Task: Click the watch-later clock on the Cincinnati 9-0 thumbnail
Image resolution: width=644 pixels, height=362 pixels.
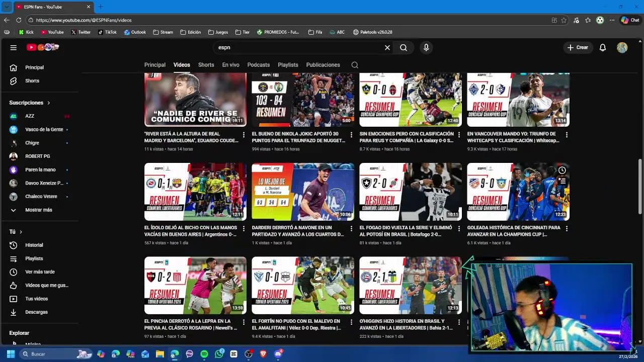Action: tap(562, 170)
